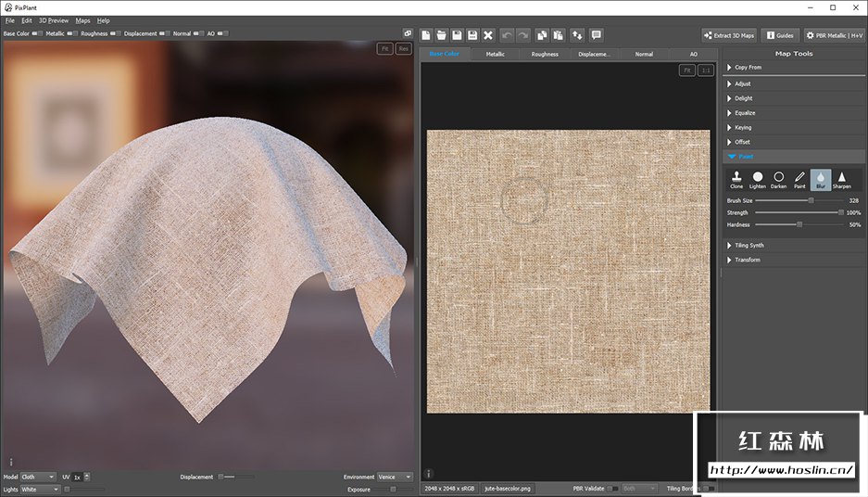Open the Maps menu
868x497 pixels.
pyautogui.click(x=82, y=20)
